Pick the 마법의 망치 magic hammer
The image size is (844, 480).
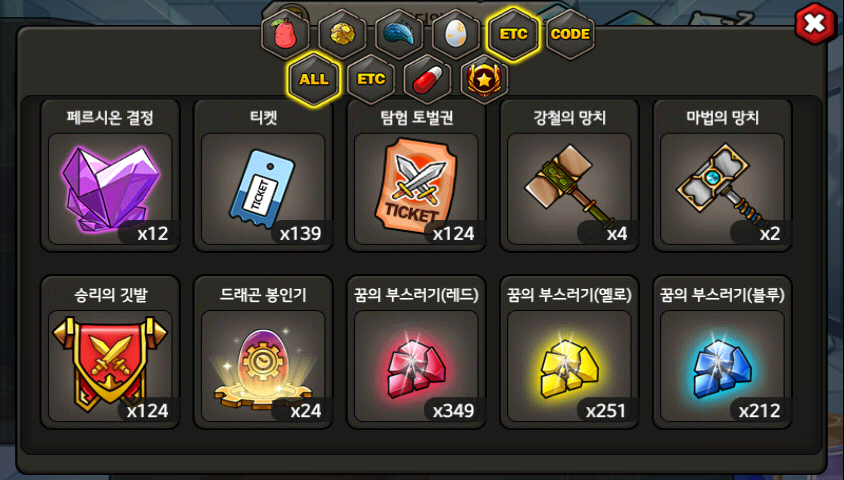tap(722, 175)
